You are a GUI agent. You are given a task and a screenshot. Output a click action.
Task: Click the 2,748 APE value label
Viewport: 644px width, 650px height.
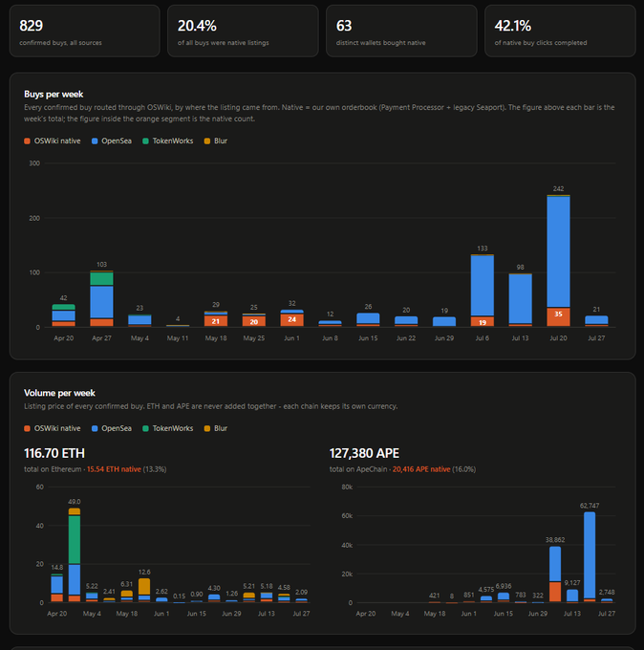[607, 593]
